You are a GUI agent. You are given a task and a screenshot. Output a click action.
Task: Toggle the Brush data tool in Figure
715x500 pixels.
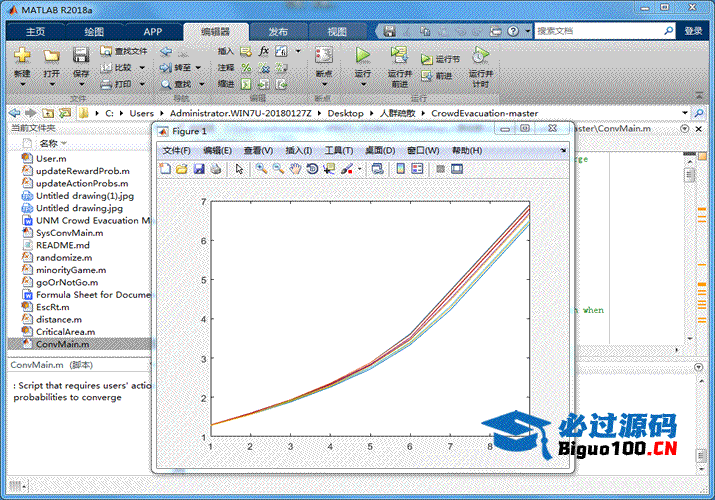(347, 169)
